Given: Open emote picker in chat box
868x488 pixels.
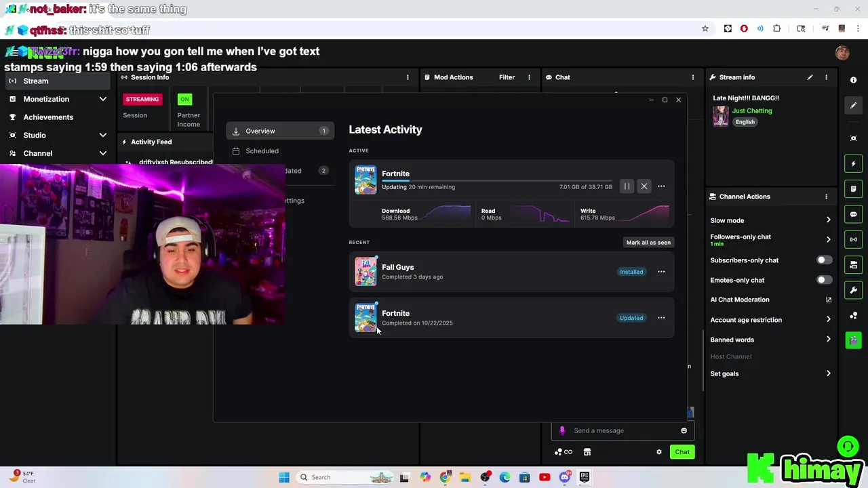Looking at the screenshot, I should [x=684, y=430].
